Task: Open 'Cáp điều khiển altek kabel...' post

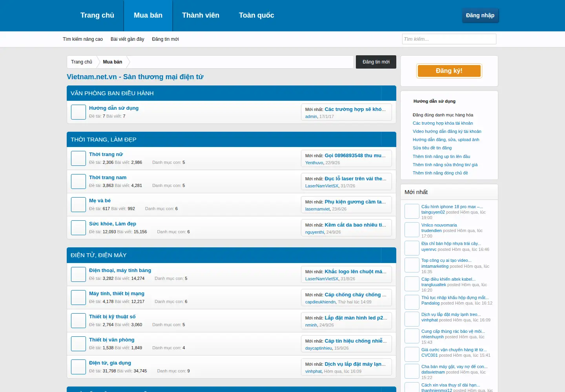Action: (x=448, y=279)
